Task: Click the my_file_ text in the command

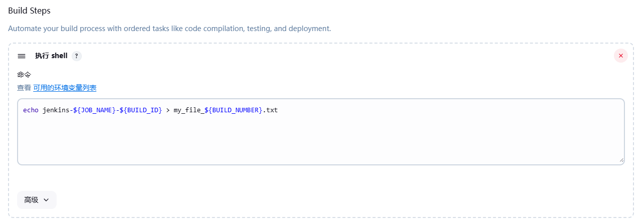Action: (188, 110)
